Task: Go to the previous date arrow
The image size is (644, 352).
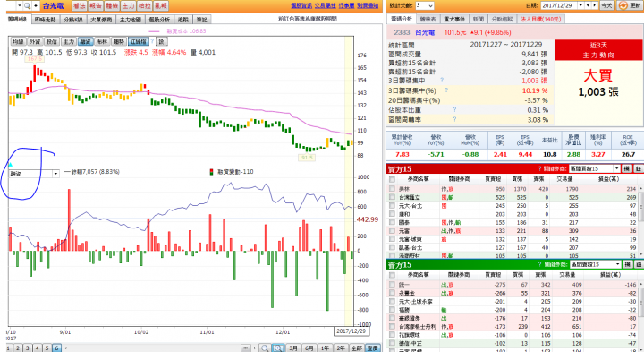Action: click(x=589, y=5)
